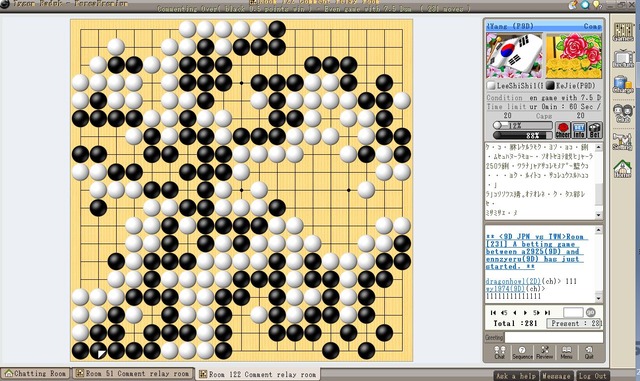640x381 pixels.
Task: Open the betting game Room 231 link
Action: (536, 251)
